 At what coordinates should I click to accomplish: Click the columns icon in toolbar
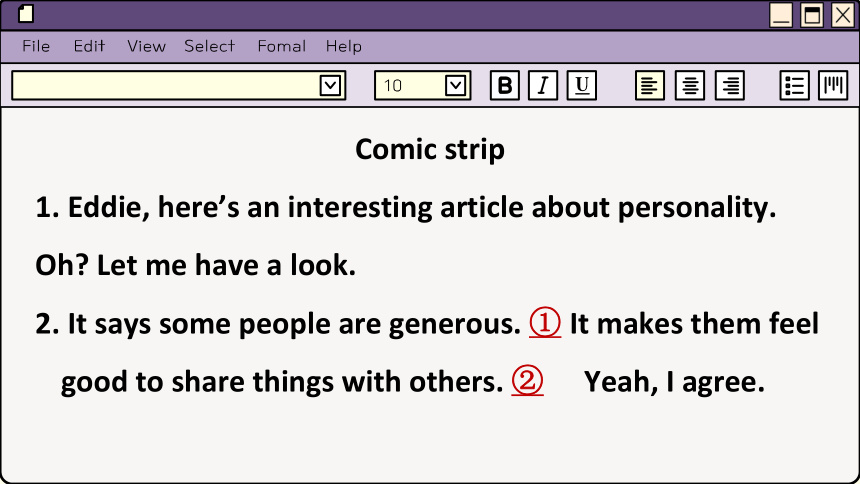[833, 85]
